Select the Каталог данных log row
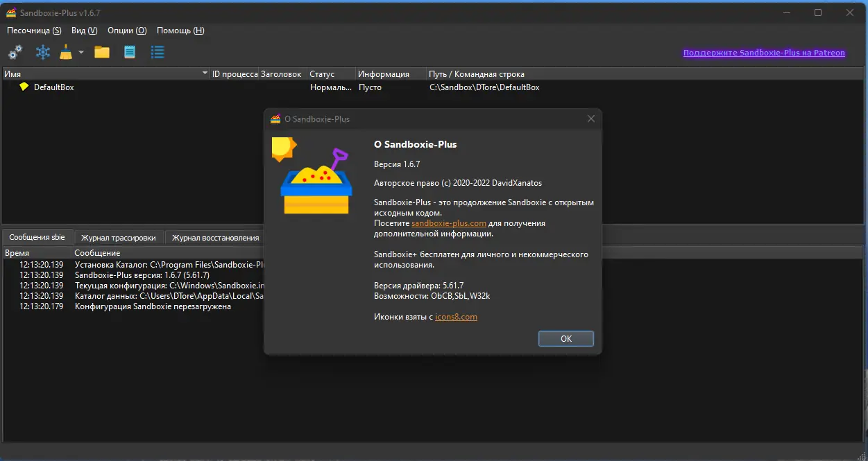This screenshot has height=461, width=868. 170,296
